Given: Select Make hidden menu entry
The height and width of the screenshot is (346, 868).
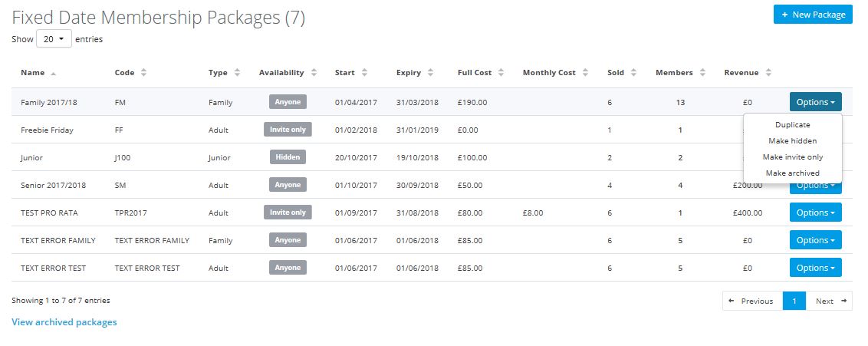Looking at the screenshot, I should point(792,140).
